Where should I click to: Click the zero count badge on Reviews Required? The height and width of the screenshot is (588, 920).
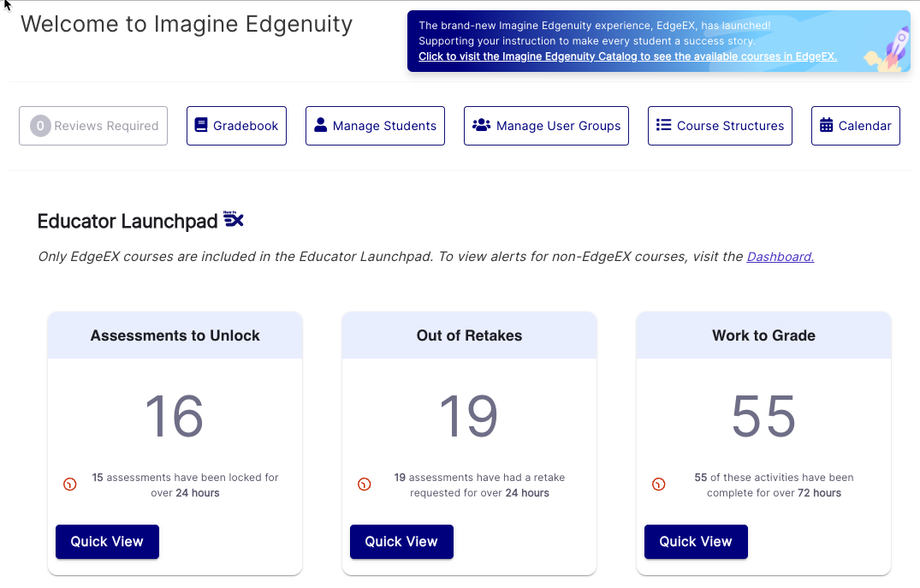(40, 126)
